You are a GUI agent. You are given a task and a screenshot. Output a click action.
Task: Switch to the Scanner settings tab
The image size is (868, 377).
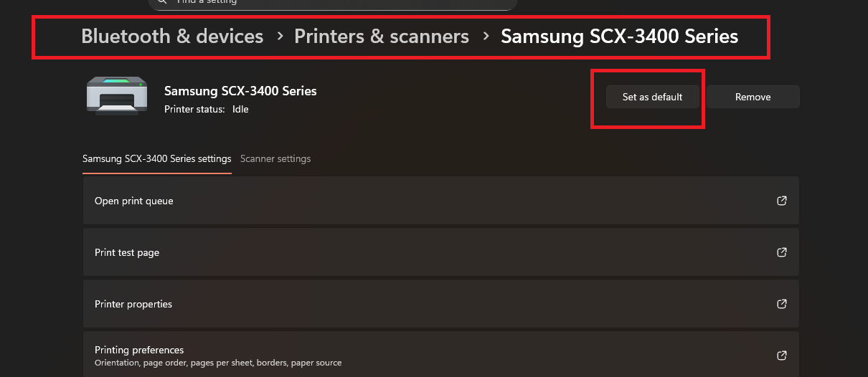(x=275, y=158)
